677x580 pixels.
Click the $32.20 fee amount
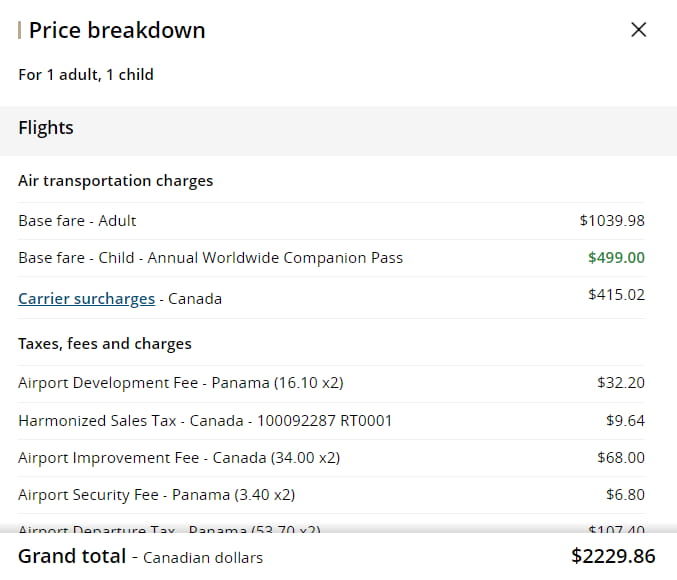coord(621,383)
